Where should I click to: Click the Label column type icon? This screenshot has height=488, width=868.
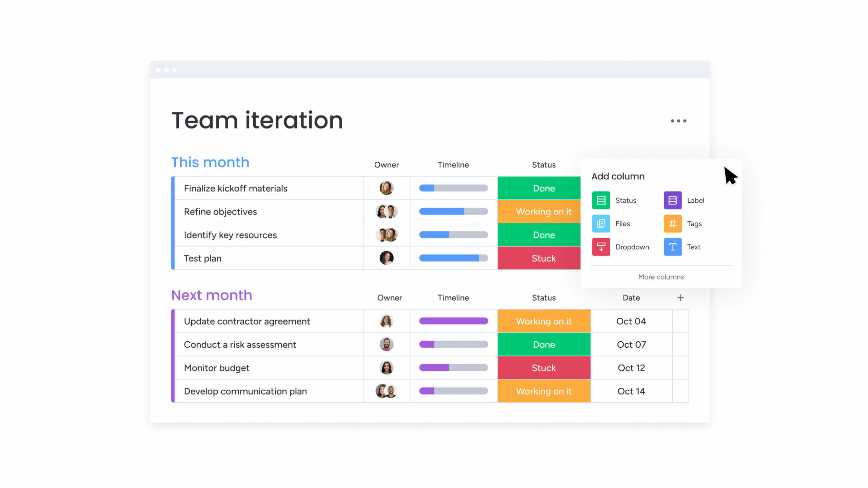[673, 200]
